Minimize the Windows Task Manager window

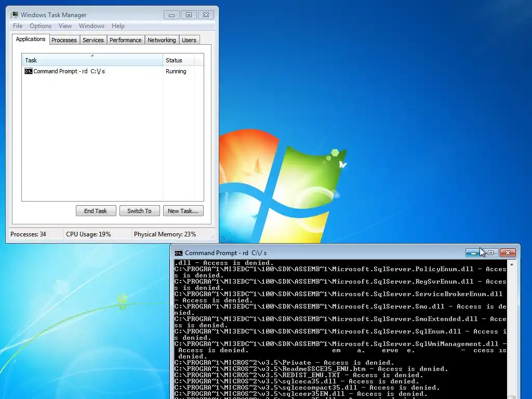(x=171, y=15)
